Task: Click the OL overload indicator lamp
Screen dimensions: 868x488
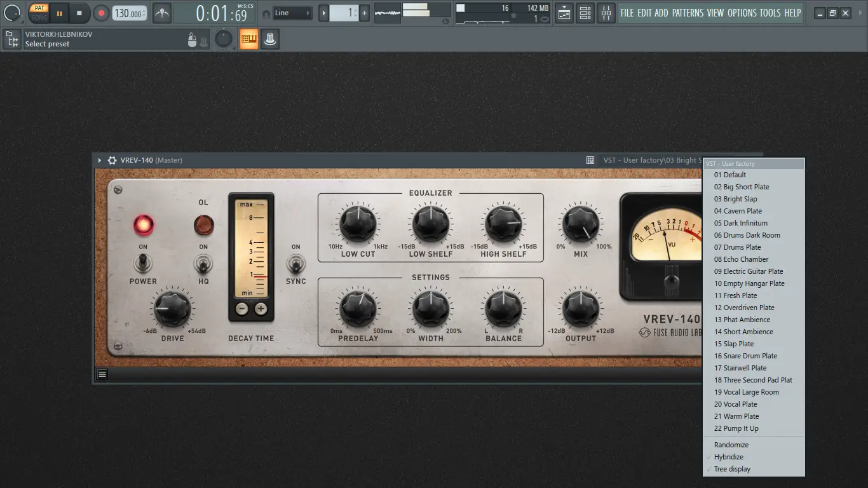Action: click(x=203, y=224)
